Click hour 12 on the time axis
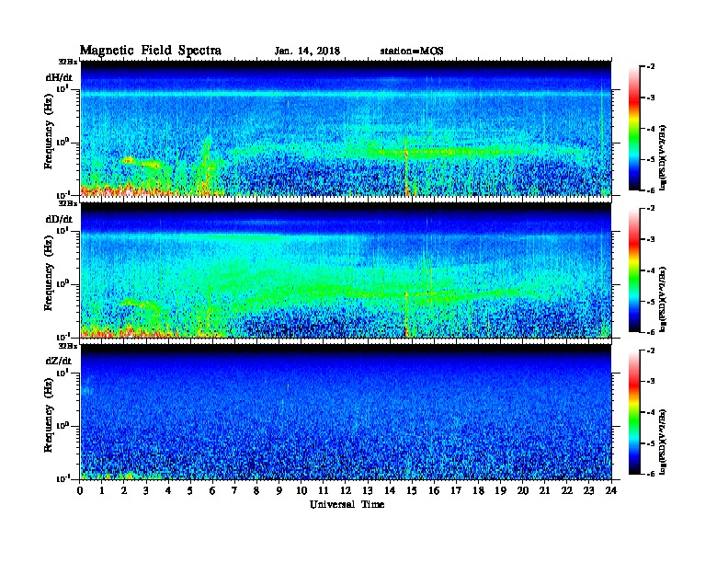Screen dimensions: 728x563 [346, 490]
